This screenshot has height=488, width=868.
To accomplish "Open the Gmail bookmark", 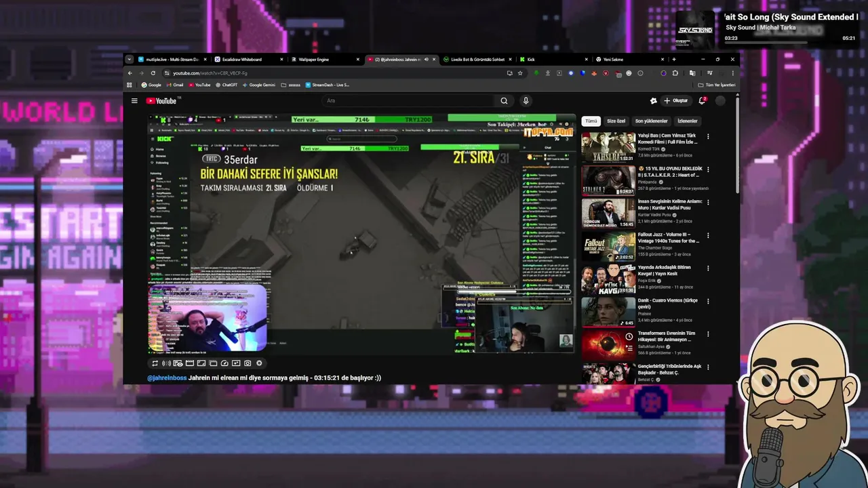I will click(x=174, y=85).
